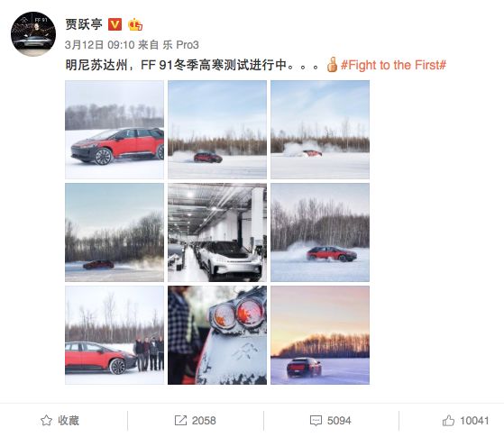Click the 3月12日 09:10 timestamp

[x=100, y=45]
